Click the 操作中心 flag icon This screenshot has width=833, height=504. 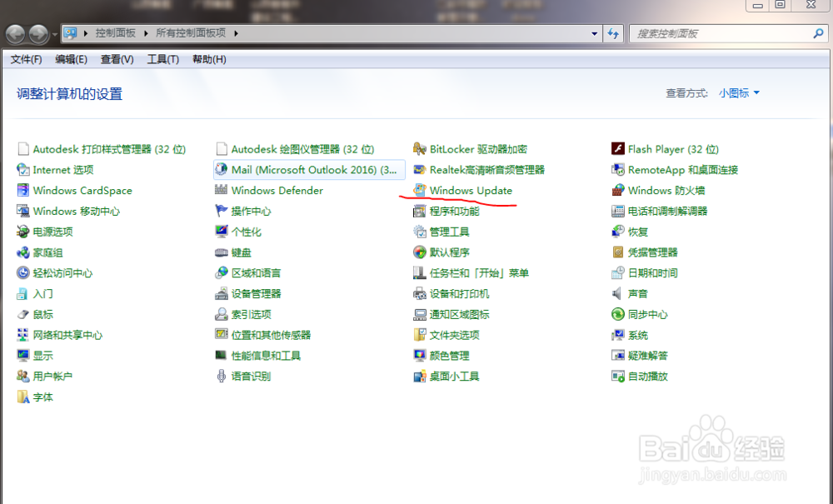point(222,211)
